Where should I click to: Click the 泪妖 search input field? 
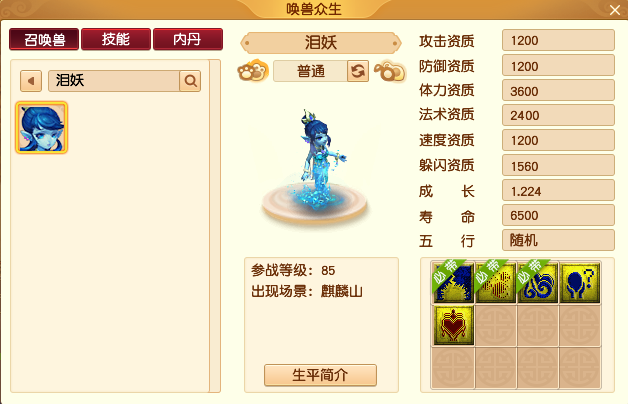[x=114, y=81]
